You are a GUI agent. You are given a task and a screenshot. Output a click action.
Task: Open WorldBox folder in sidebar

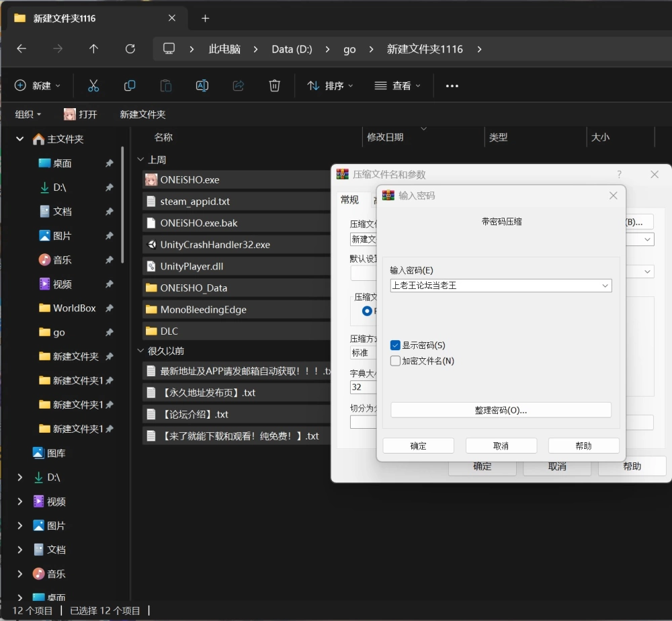74,308
